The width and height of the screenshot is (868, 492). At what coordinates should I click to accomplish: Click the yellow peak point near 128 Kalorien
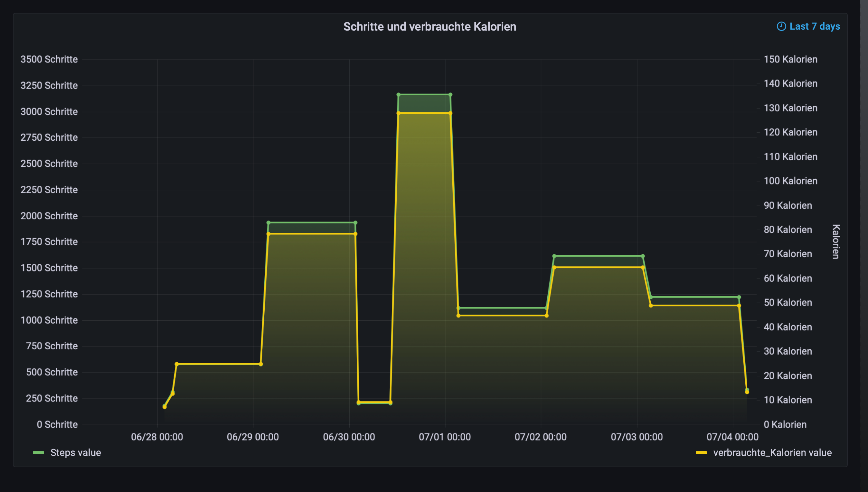point(398,113)
